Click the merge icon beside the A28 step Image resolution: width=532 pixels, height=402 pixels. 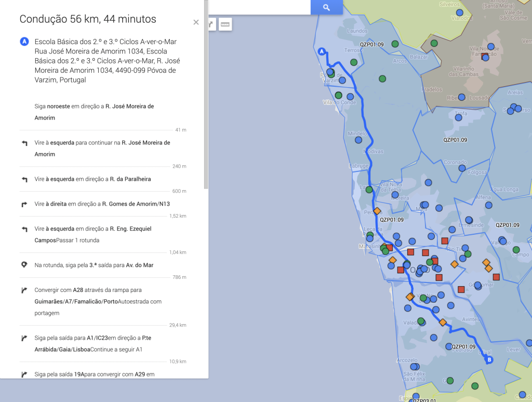tap(24, 290)
